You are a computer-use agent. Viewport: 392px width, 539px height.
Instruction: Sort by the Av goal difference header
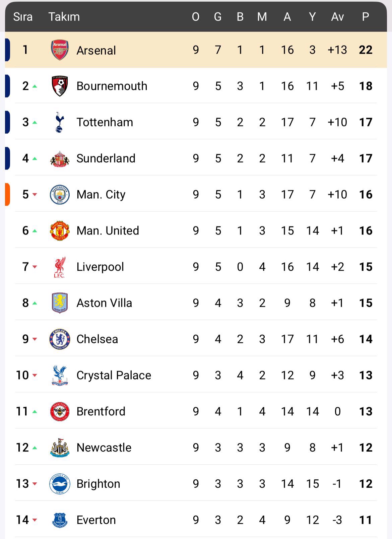pos(337,17)
